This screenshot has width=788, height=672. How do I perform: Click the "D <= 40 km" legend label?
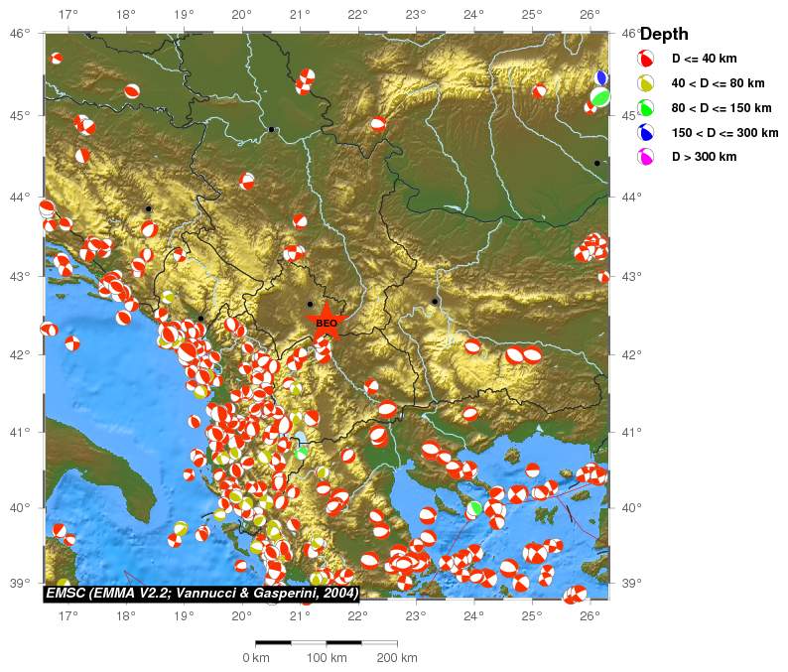(x=704, y=60)
